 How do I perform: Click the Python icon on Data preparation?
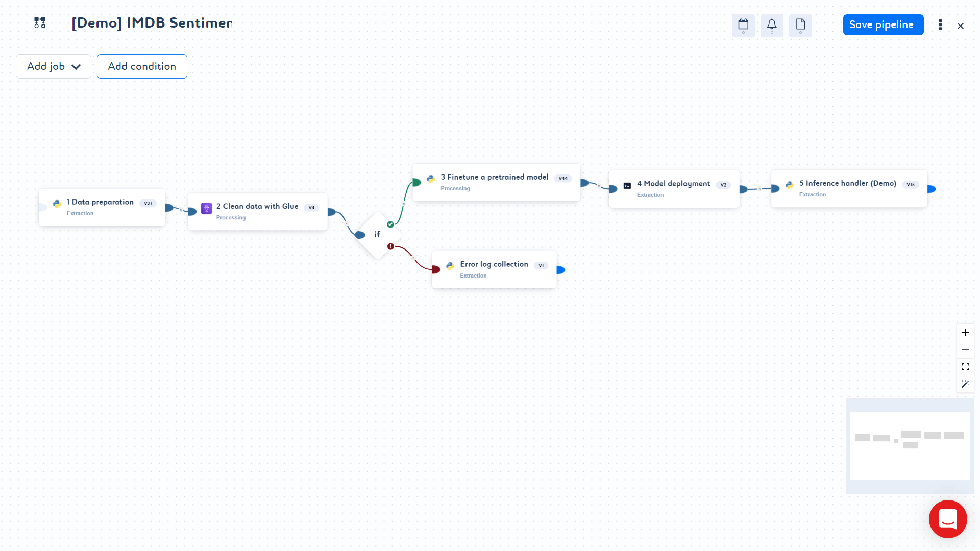click(x=57, y=203)
